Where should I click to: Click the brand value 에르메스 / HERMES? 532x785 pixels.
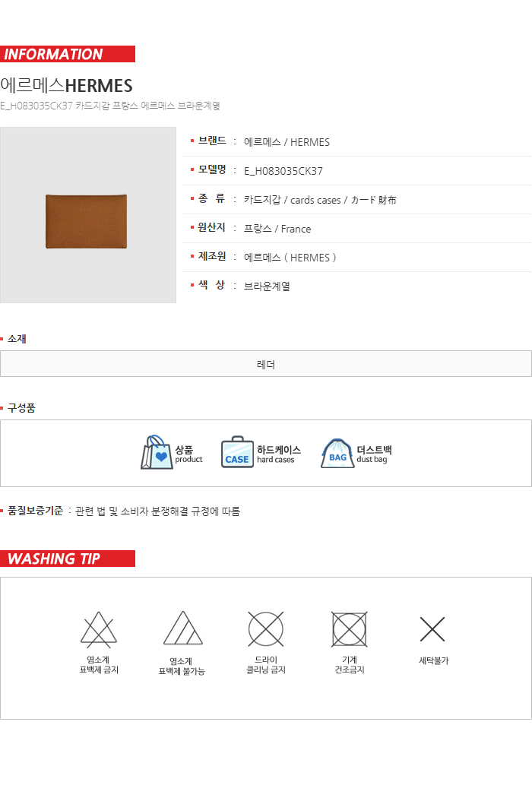287,142
